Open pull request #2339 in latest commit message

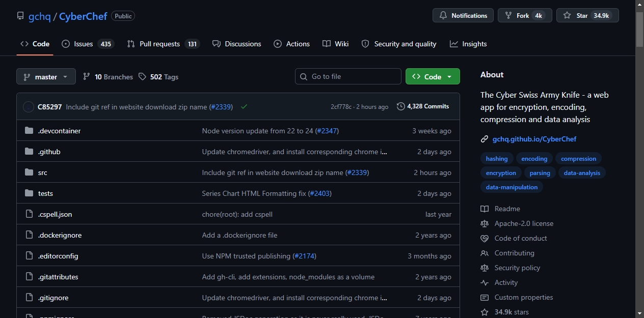[221, 107]
